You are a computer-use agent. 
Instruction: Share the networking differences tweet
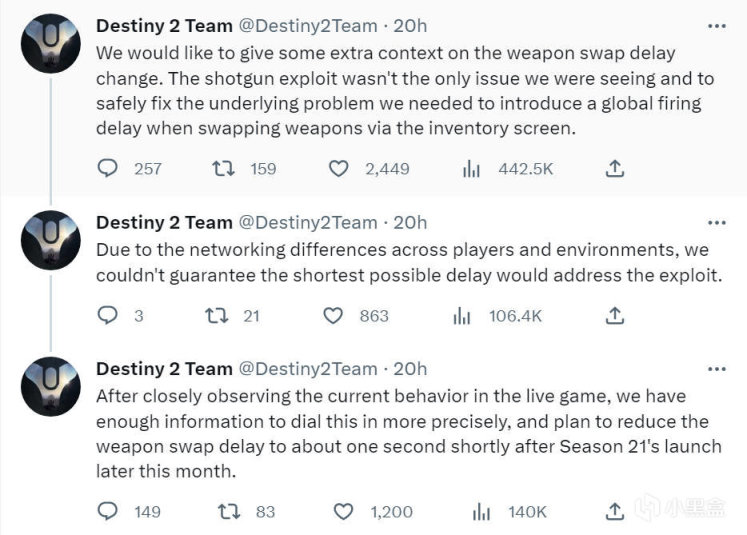click(x=616, y=316)
